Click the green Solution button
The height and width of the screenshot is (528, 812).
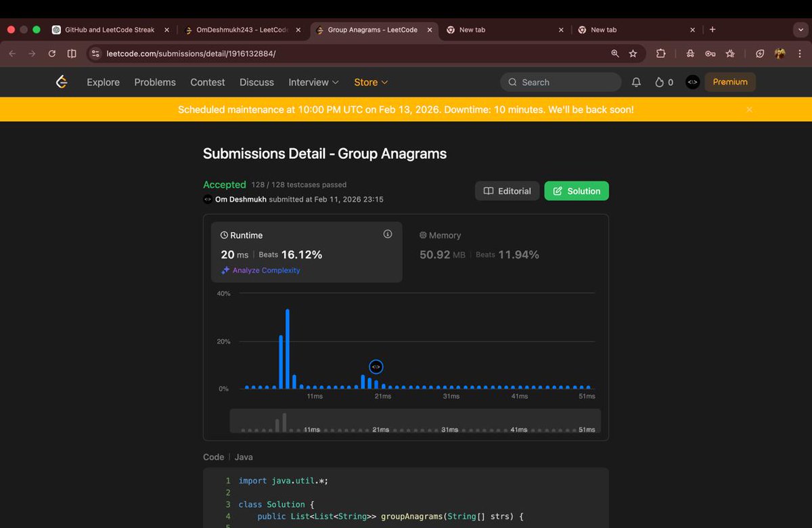577,191
